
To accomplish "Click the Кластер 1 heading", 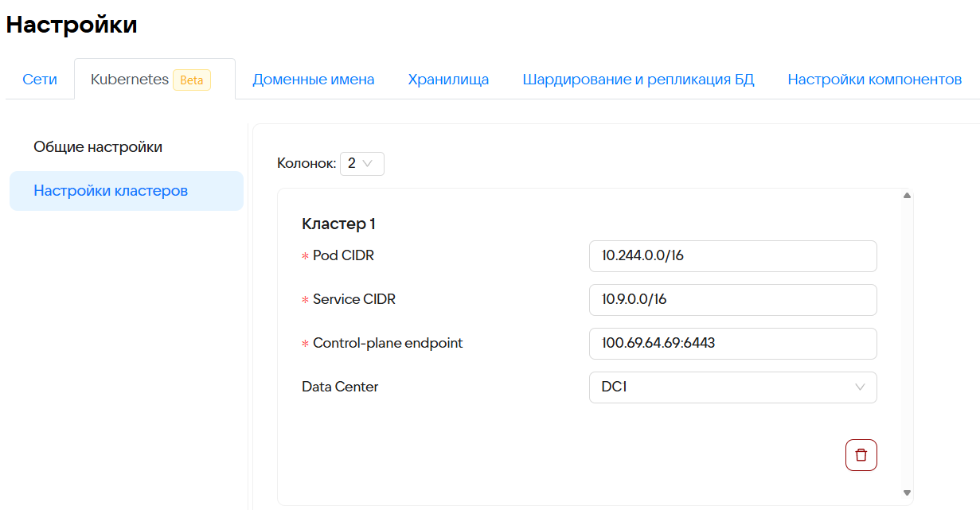I will 338,224.
